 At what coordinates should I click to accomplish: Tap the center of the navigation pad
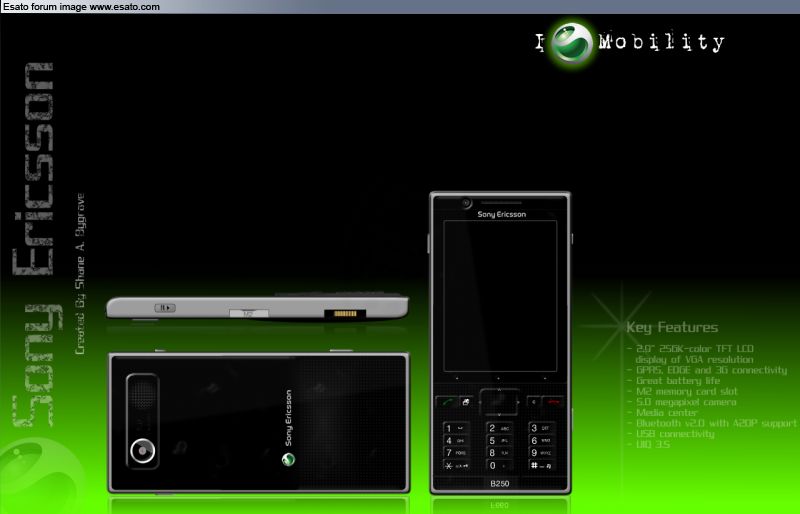tap(499, 402)
